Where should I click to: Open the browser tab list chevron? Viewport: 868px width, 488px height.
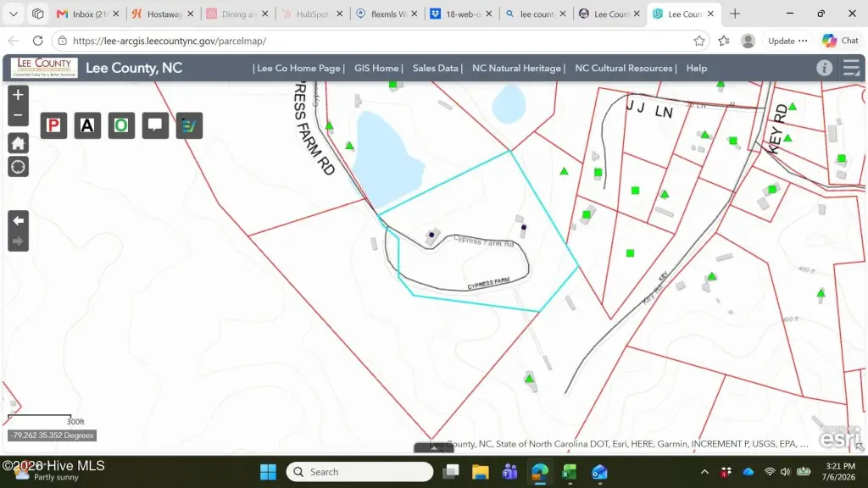click(14, 14)
